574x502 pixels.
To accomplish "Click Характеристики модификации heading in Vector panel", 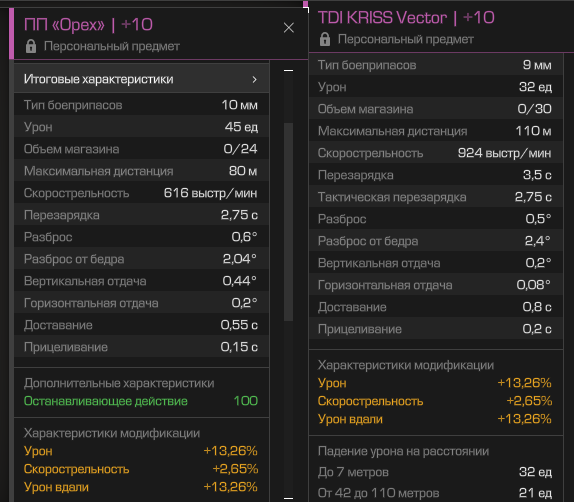I will (406, 365).
